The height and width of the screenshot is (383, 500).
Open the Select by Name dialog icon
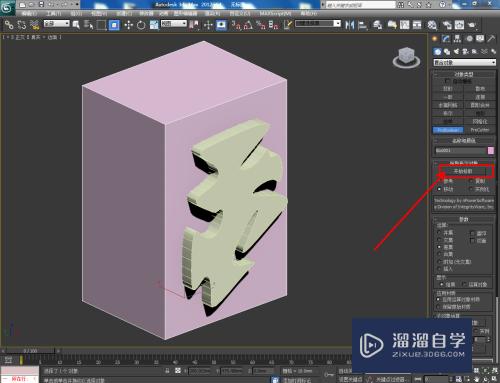[x=88, y=25]
